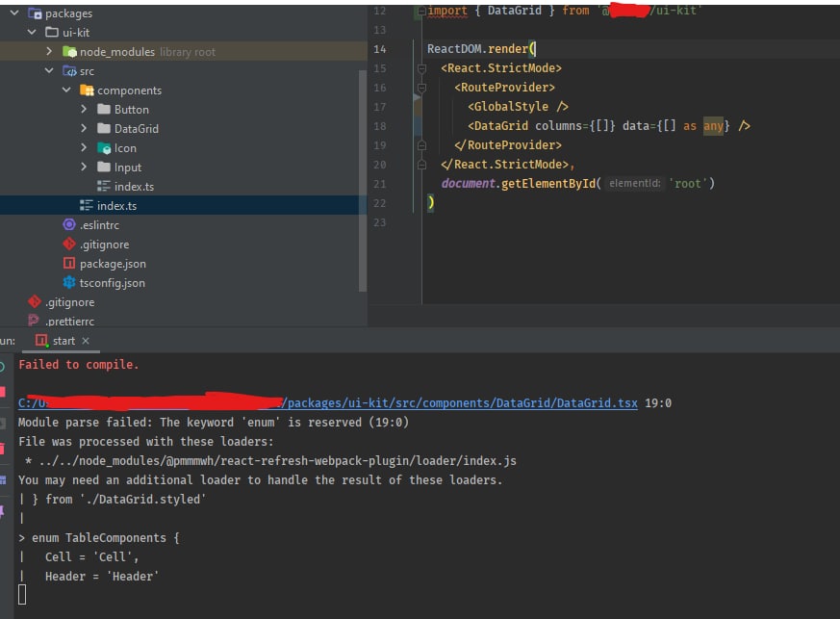The height and width of the screenshot is (619, 840).
Task: Click the Icon folder icon
Action: coord(104,148)
